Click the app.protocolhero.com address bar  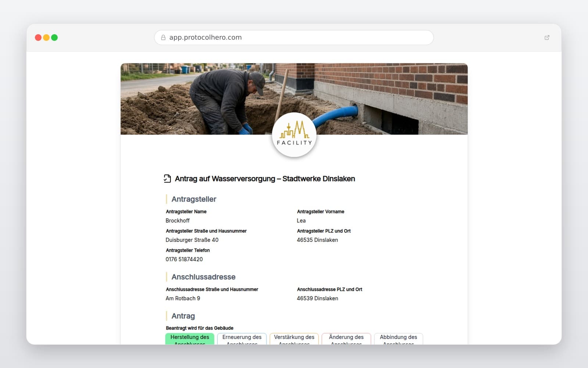(x=294, y=38)
